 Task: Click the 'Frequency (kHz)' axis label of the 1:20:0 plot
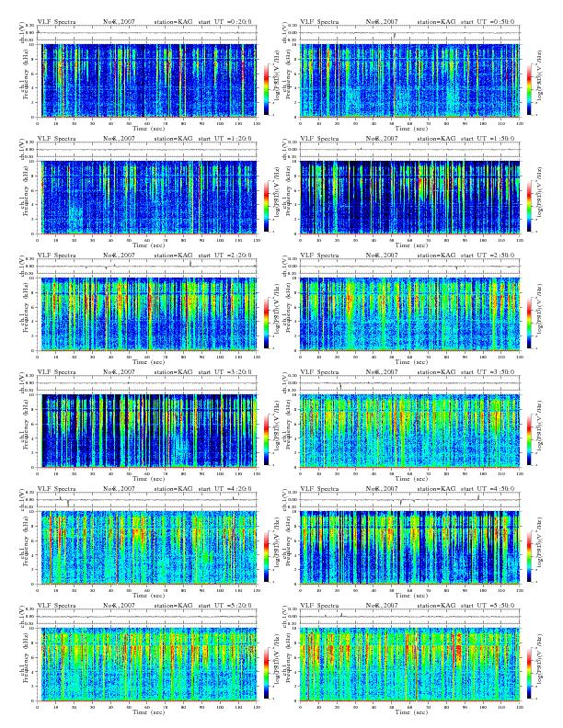click(27, 197)
